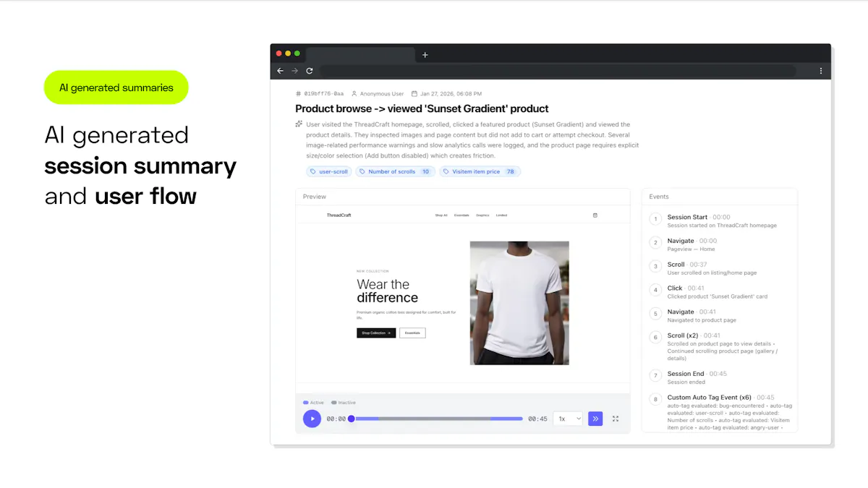868x488 pixels.
Task: Click the shopping cart icon in ThreadCraft preview
Action: [595, 215]
